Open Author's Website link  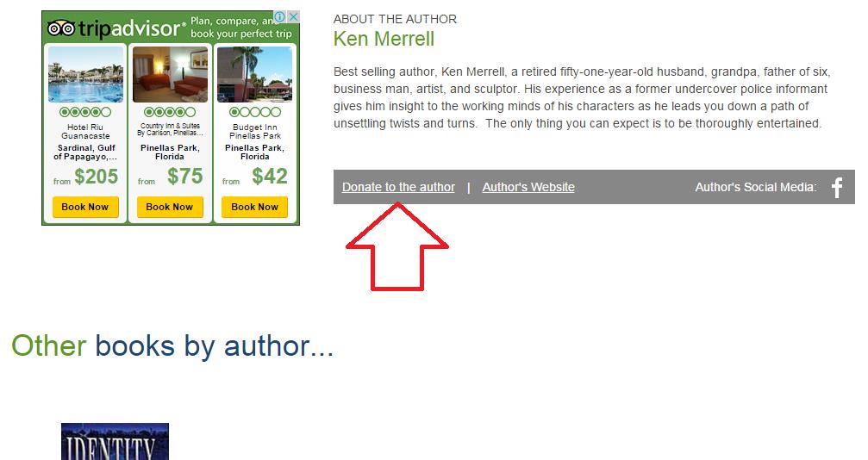coord(528,187)
